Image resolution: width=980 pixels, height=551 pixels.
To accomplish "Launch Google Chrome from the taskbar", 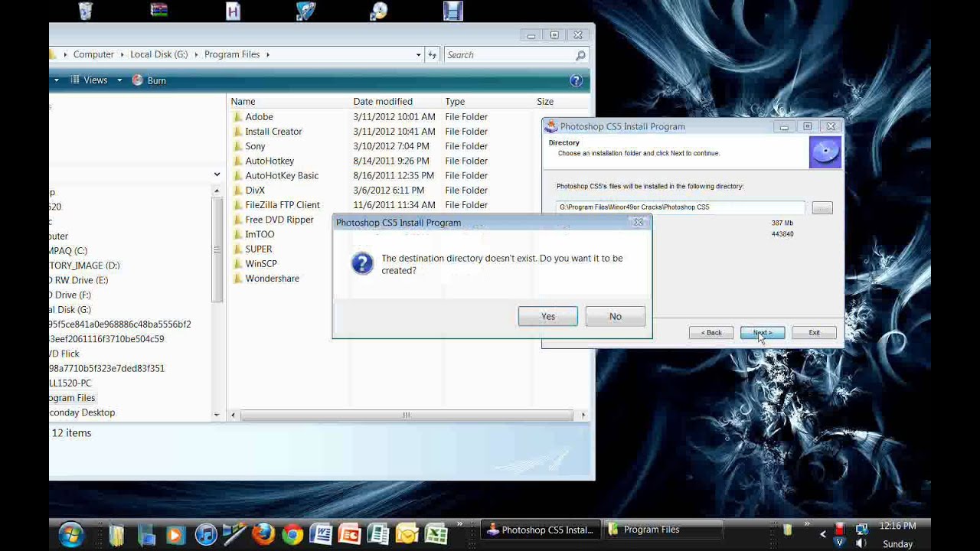I will [292, 533].
